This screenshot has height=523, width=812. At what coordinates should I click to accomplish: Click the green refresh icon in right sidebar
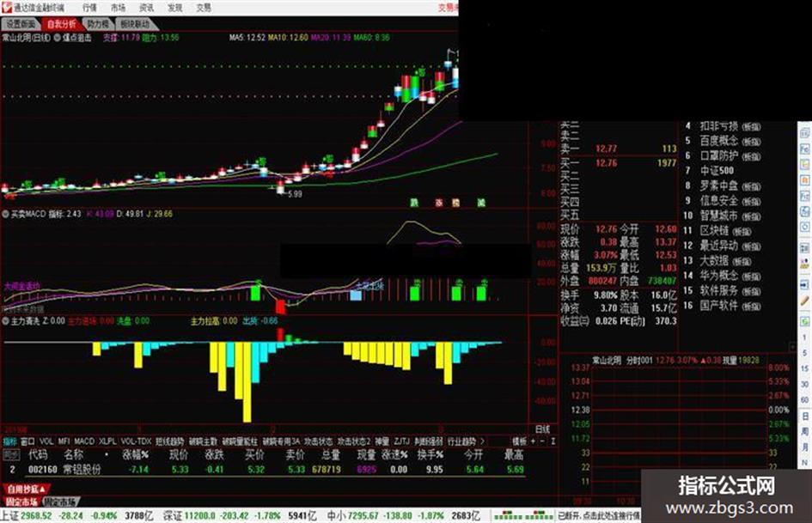pos(805,321)
